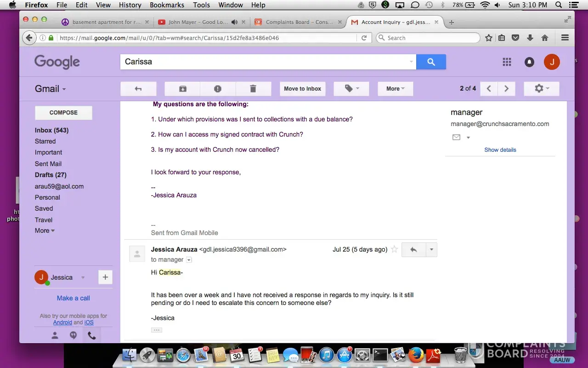Image resolution: width=588 pixels, height=368 pixels.
Task: Open the Google apps grid icon
Action: click(507, 62)
